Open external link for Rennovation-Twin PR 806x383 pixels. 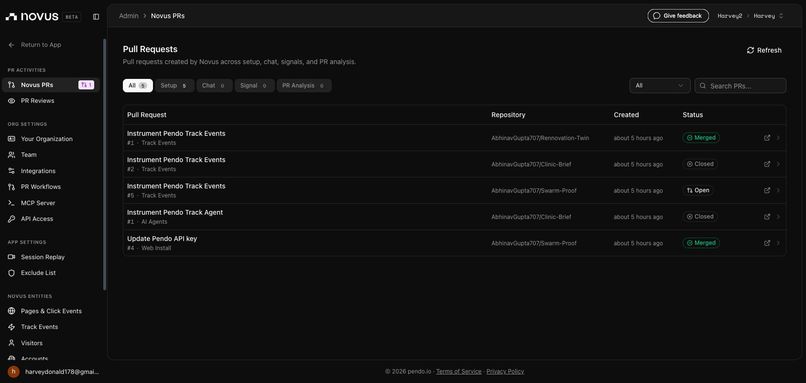pyautogui.click(x=767, y=138)
